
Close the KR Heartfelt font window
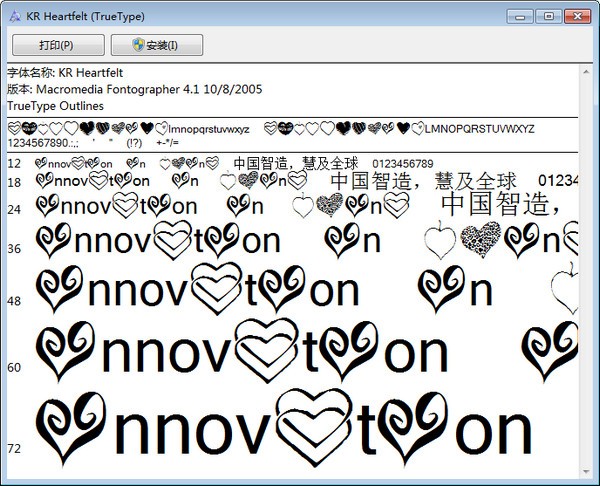coord(577,16)
